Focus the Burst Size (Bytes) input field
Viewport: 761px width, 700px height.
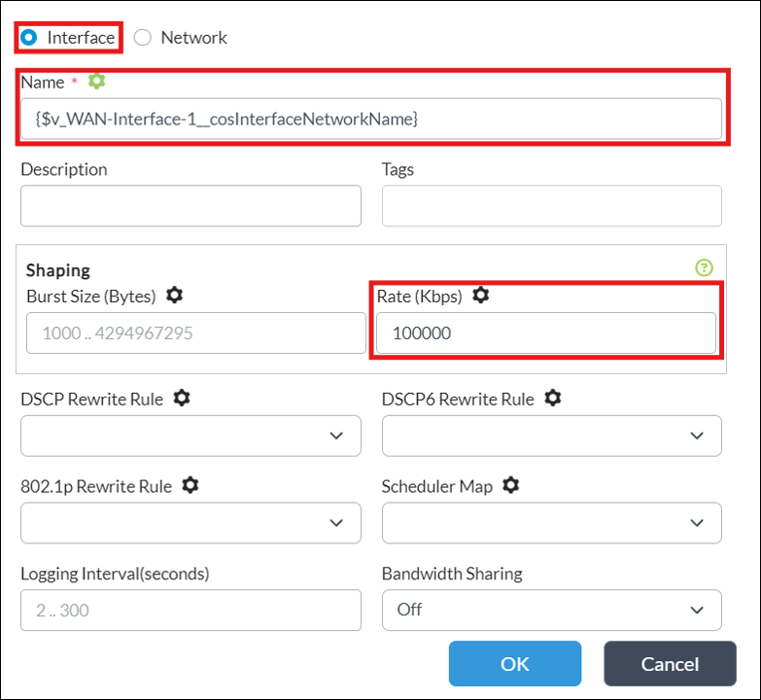coord(196,333)
